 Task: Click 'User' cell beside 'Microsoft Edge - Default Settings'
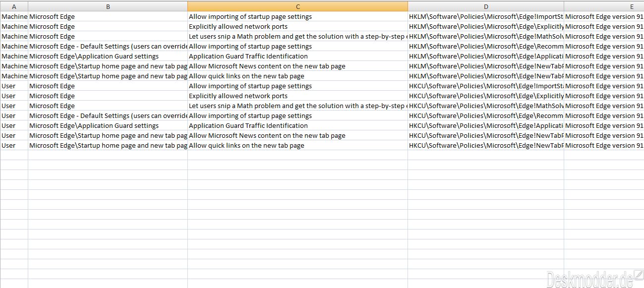pyautogui.click(x=14, y=115)
